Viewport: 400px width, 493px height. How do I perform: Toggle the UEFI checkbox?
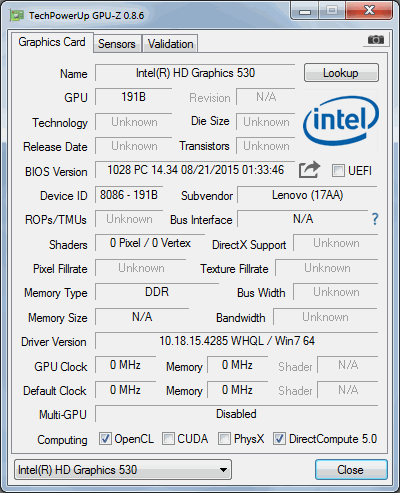coord(338,171)
